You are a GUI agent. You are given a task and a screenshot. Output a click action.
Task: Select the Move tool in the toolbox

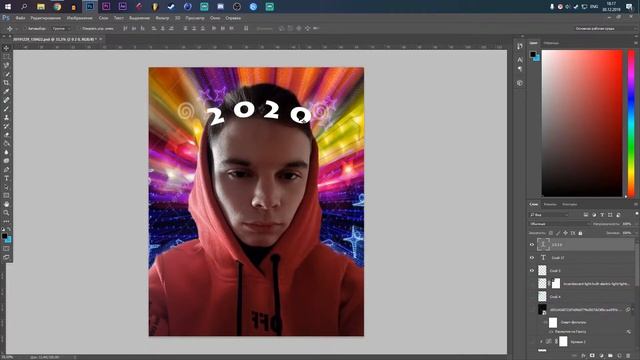6,48
